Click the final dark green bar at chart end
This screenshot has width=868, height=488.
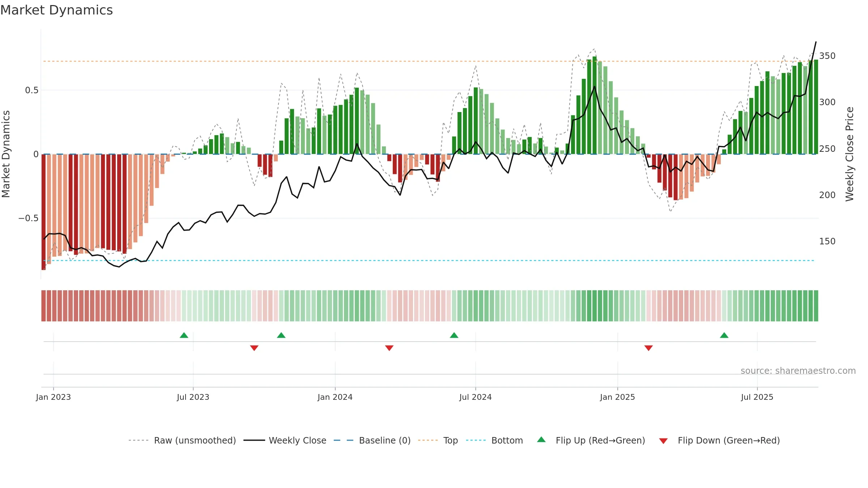point(816,107)
